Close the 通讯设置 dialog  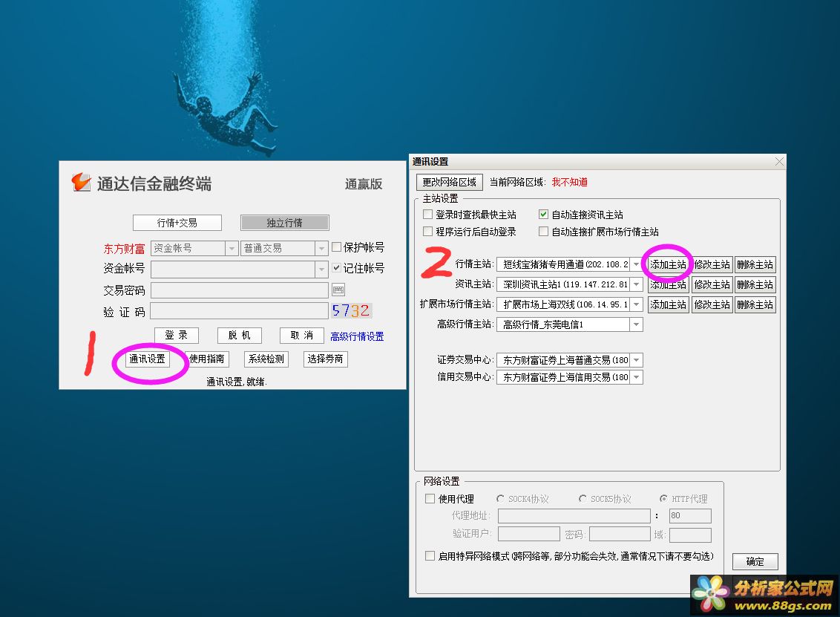coord(779,161)
